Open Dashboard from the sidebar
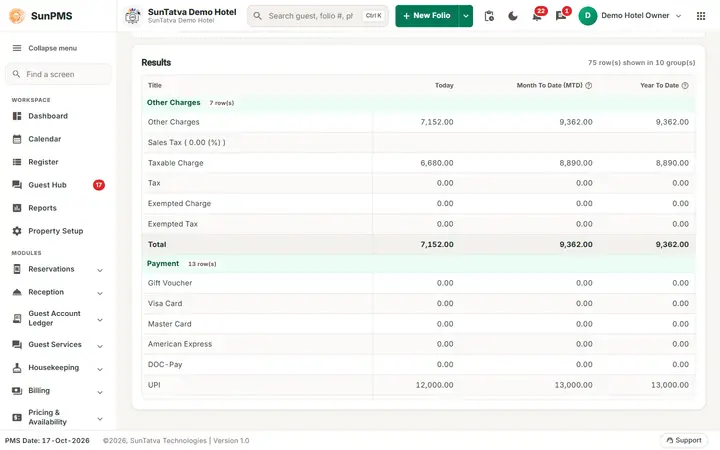720x450 pixels. [48, 116]
